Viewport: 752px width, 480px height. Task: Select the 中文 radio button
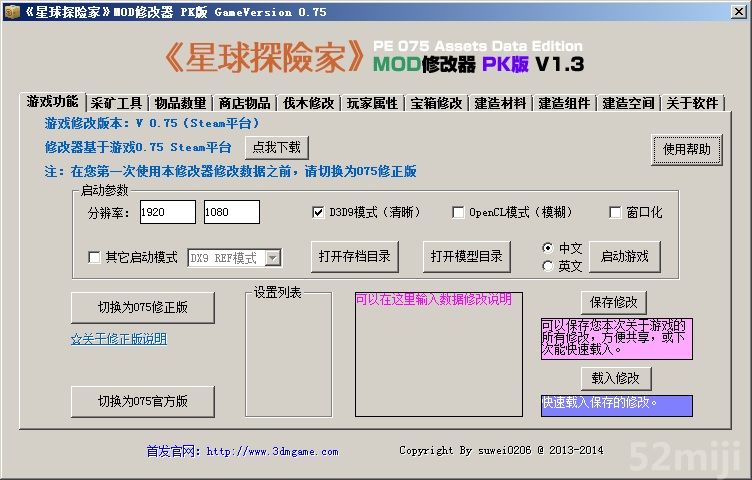pyautogui.click(x=547, y=248)
